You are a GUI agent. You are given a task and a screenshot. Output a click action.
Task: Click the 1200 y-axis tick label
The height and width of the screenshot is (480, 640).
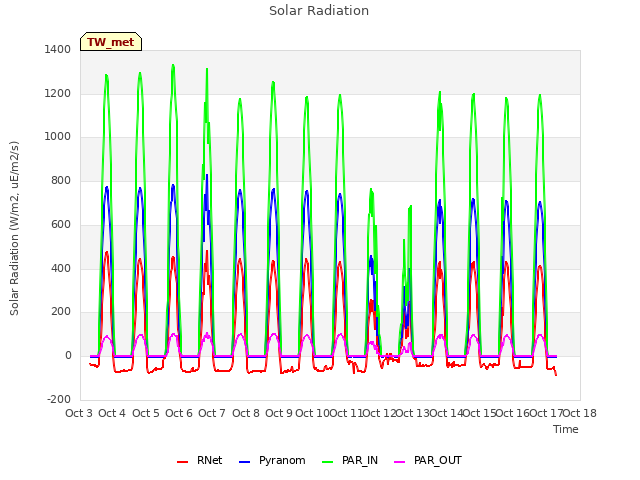coord(58,93)
